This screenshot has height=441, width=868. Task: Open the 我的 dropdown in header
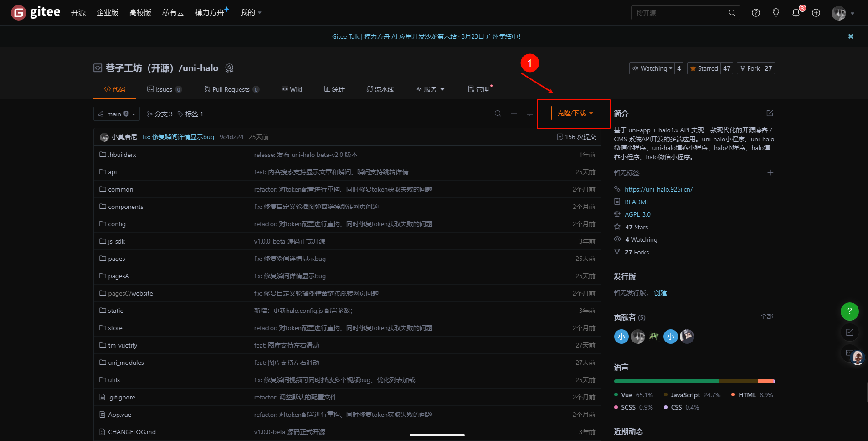tap(251, 12)
